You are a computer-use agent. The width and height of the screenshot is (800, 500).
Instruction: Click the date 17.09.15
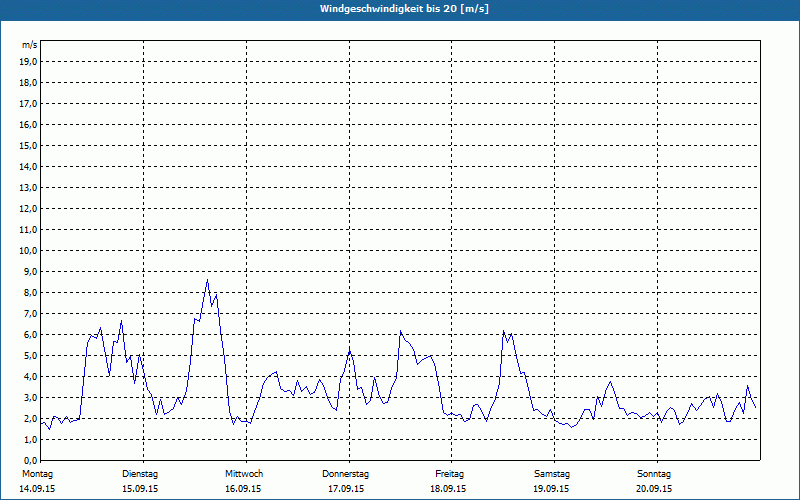346,489
